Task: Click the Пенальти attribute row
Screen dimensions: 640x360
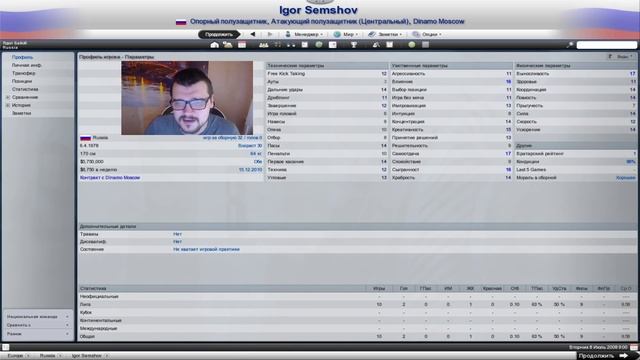Action: [x=327, y=153]
